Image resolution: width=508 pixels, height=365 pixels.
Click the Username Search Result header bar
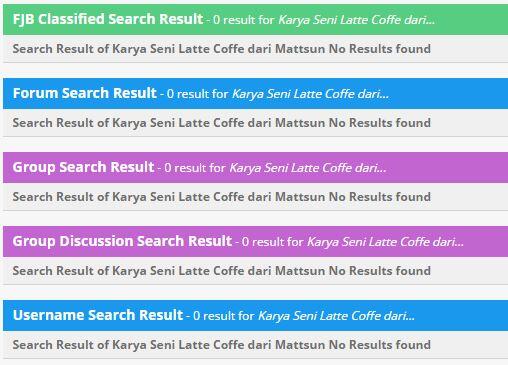[x=255, y=315]
